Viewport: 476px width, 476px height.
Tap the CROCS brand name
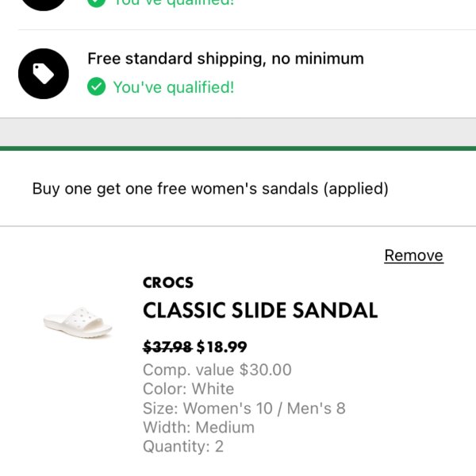(x=168, y=282)
